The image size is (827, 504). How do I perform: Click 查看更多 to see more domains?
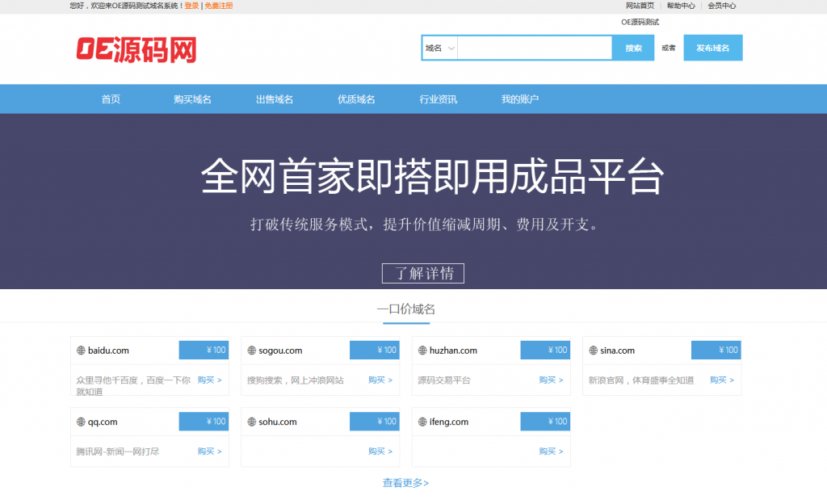click(x=407, y=483)
